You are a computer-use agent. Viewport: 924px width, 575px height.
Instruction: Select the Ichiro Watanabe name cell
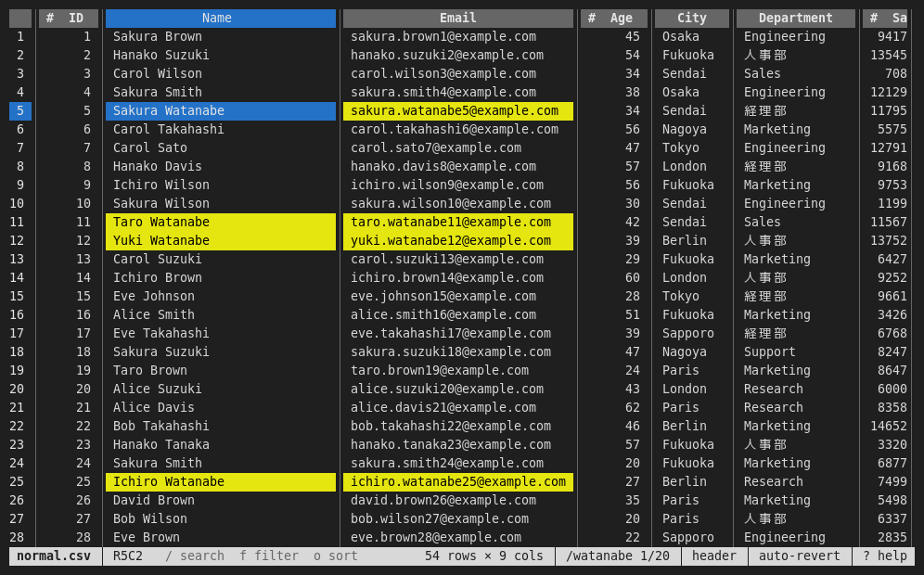(221, 482)
